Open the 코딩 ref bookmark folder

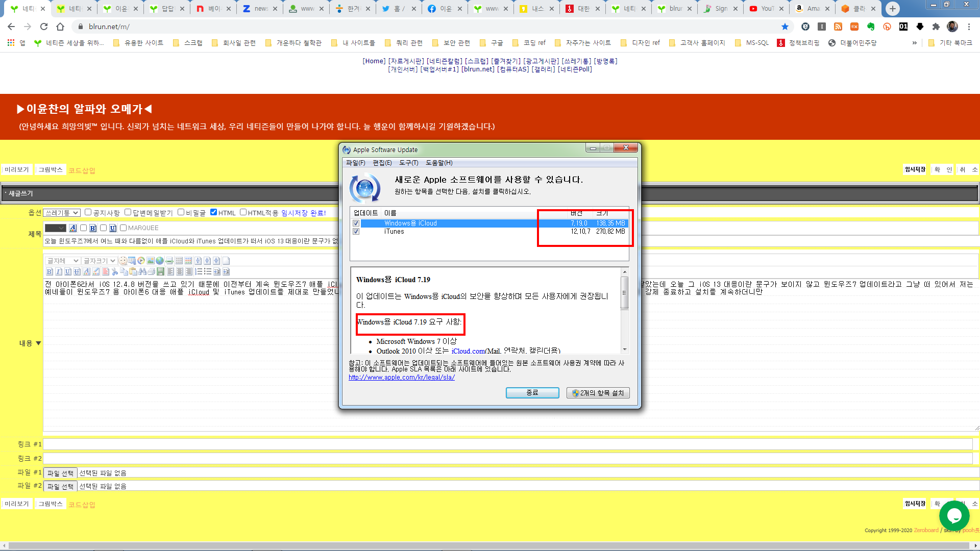[529, 43]
